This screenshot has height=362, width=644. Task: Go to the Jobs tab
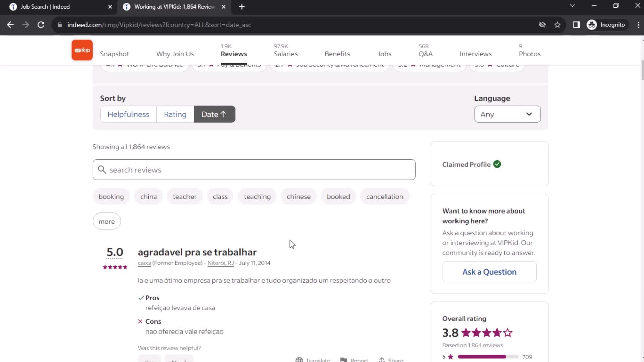point(384,54)
